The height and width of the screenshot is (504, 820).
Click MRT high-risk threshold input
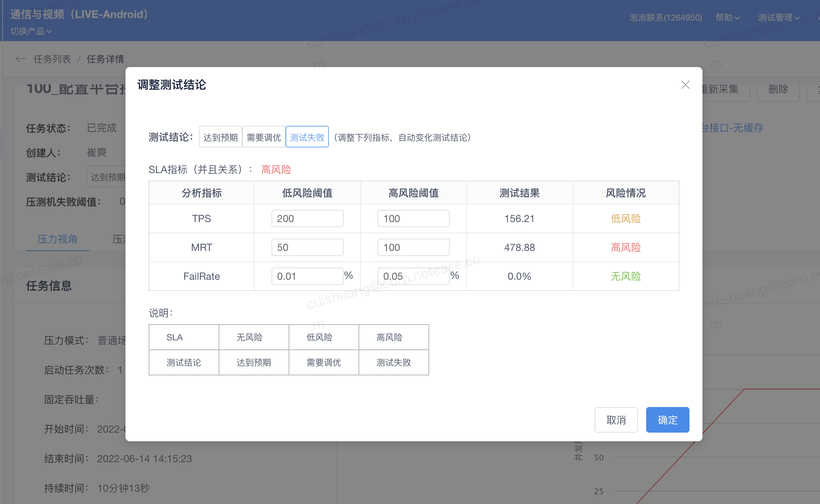pos(413,247)
